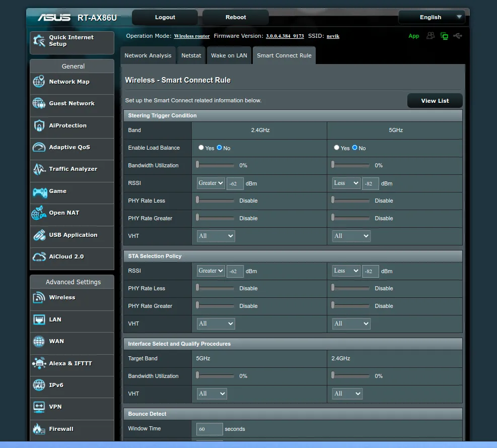Click the USB status icon in the header
Screen dimensions: 497x448
(457, 36)
